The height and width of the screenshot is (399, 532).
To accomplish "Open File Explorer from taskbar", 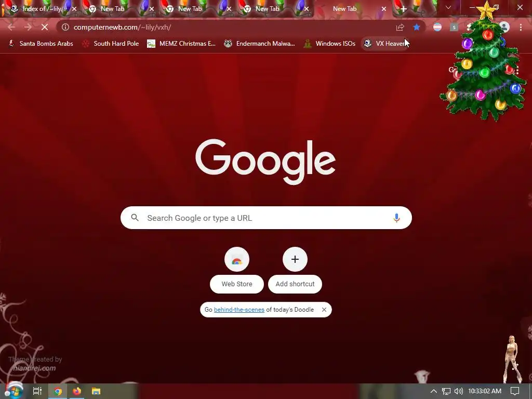I will coord(96,391).
